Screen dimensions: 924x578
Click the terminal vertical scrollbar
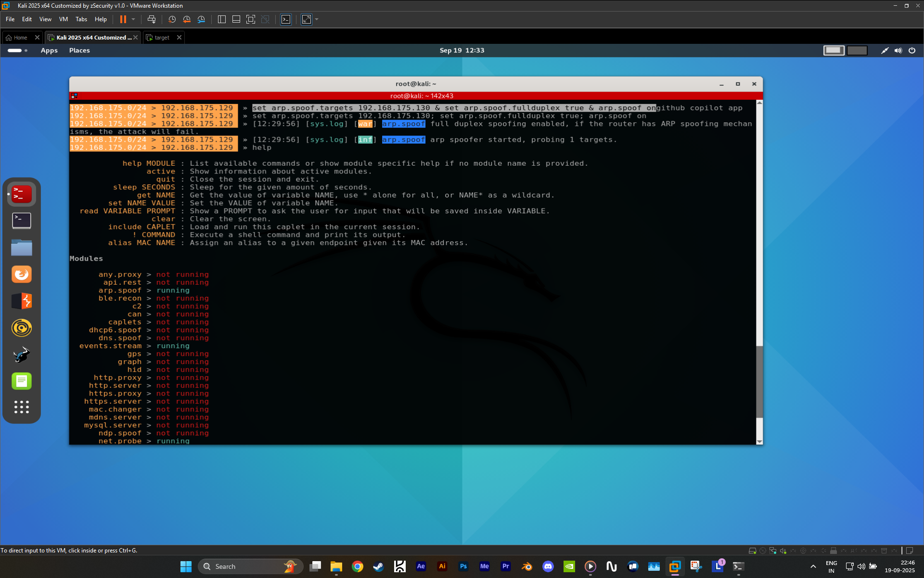click(759, 272)
